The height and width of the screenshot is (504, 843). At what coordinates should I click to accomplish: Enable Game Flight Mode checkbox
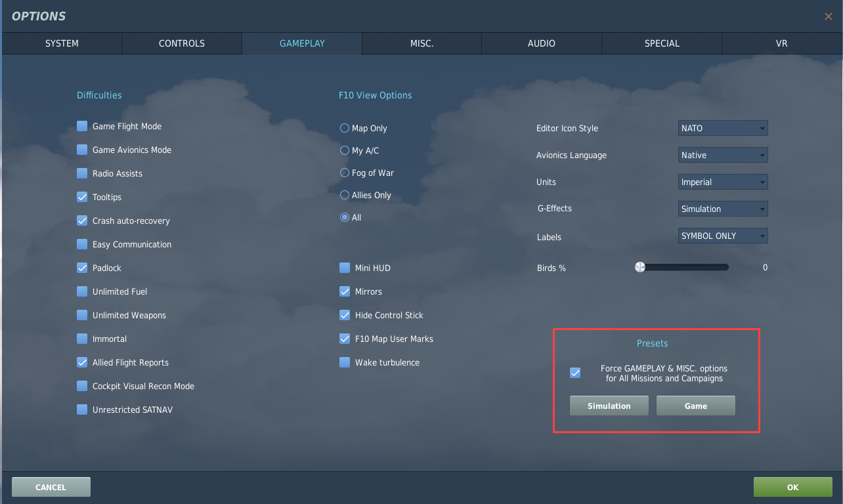82,126
